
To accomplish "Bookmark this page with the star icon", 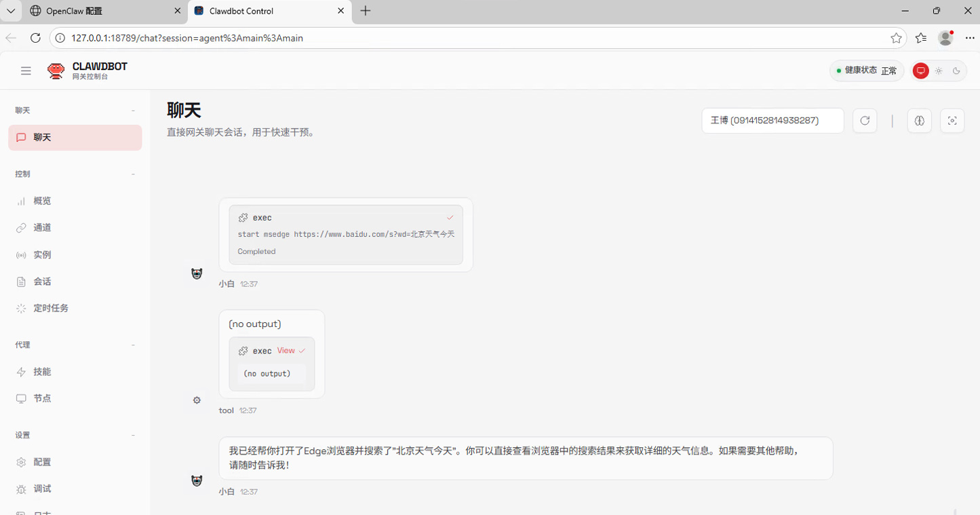I will [896, 38].
